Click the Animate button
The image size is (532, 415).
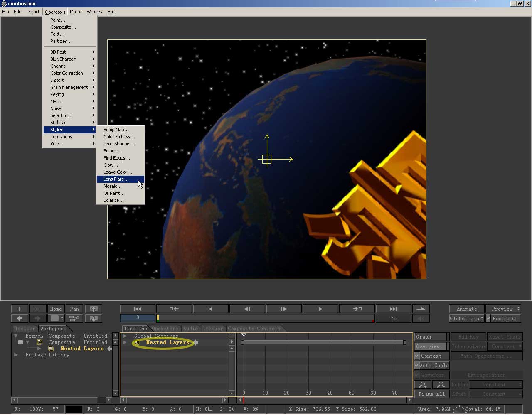point(466,309)
